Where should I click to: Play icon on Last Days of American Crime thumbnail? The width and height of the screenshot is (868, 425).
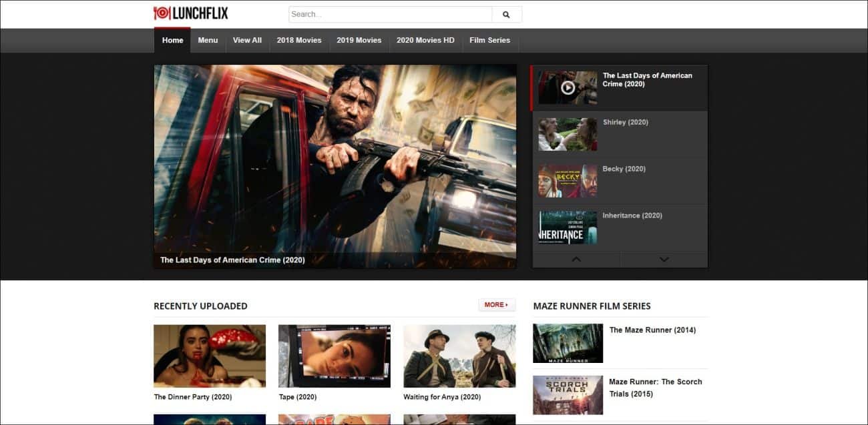[x=568, y=87]
